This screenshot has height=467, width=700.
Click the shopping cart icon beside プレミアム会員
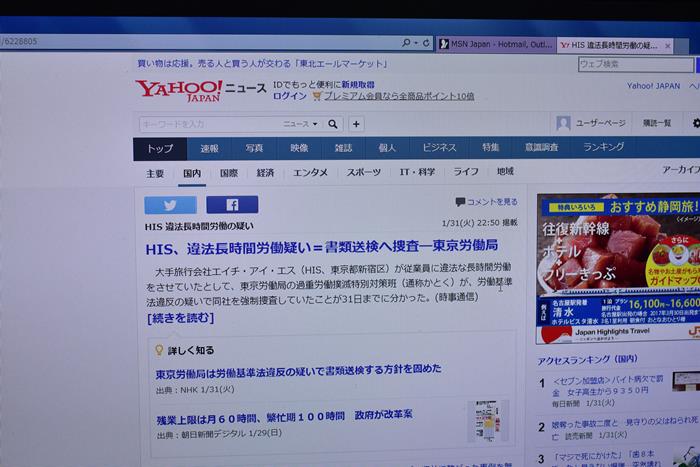click(317, 96)
